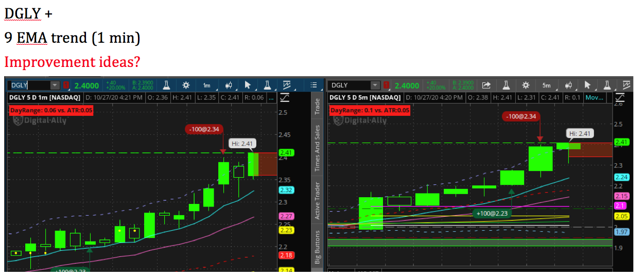Expand DGLY symbol dropdown arrow in right chart
This screenshot has height=277, width=644.
coord(376,85)
